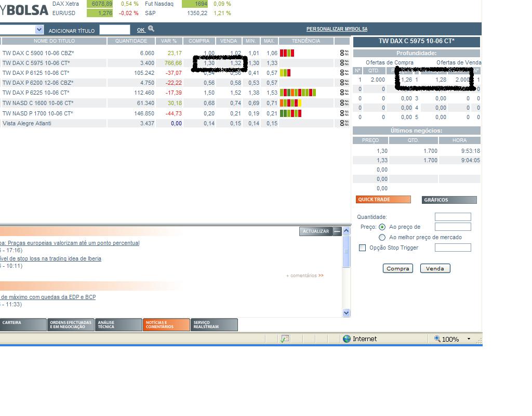Open the Personalizar MyBolsa link
532x416 pixels.
point(336,29)
